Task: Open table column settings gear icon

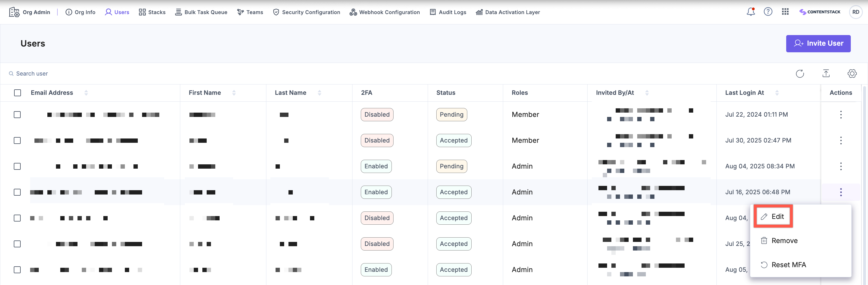Action: click(852, 74)
